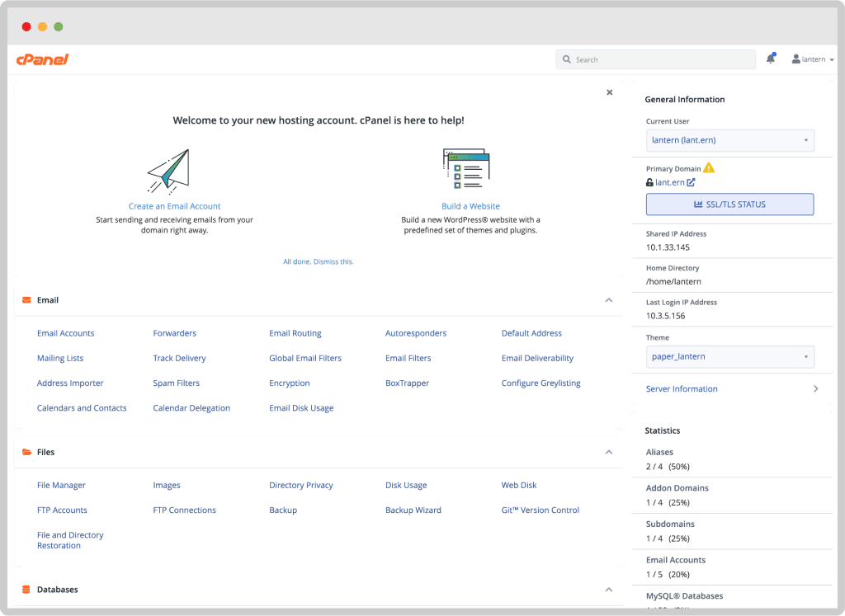Click the Build a Website illustration
This screenshot has height=616, width=845.
coord(466,168)
